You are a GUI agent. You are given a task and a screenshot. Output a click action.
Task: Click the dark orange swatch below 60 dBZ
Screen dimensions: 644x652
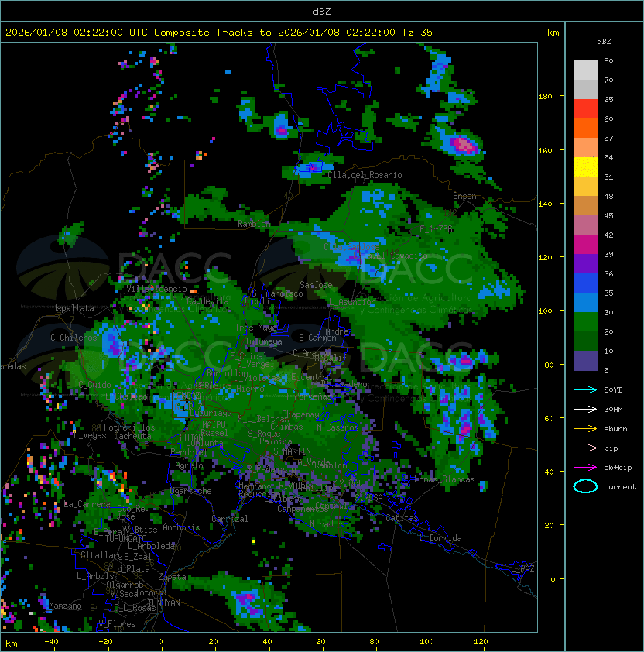585,128
